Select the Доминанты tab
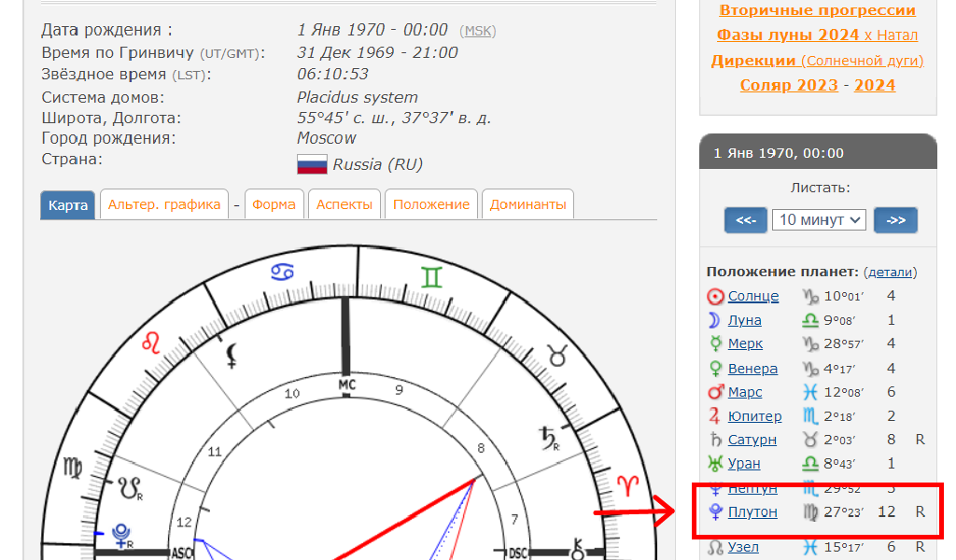The width and height of the screenshot is (956, 560). [x=528, y=204]
